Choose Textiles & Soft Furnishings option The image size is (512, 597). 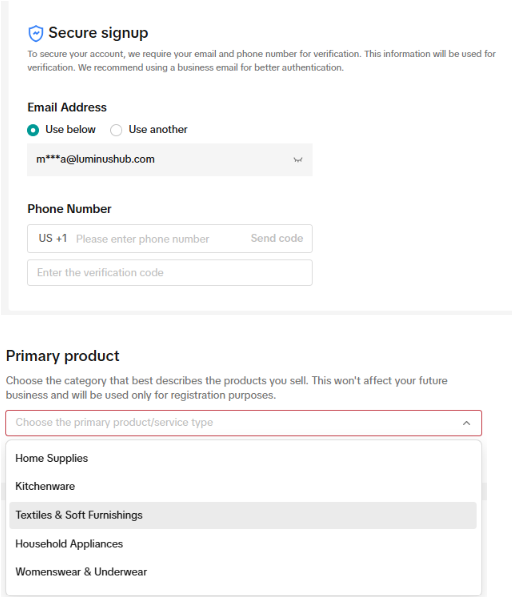coord(243,515)
